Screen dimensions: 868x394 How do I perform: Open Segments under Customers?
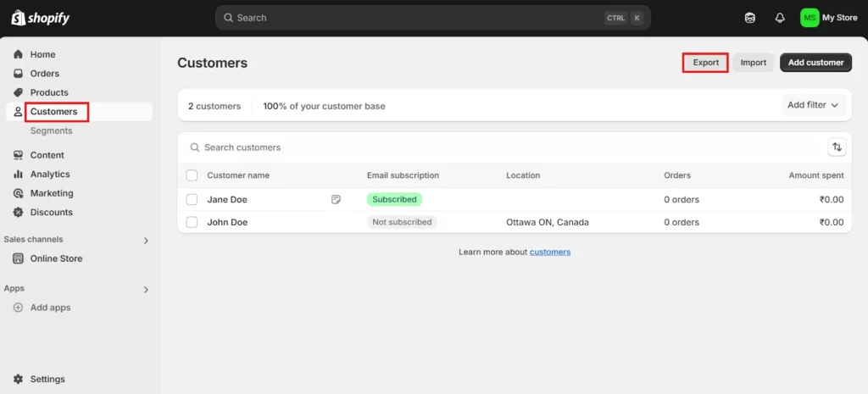pos(51,131)
